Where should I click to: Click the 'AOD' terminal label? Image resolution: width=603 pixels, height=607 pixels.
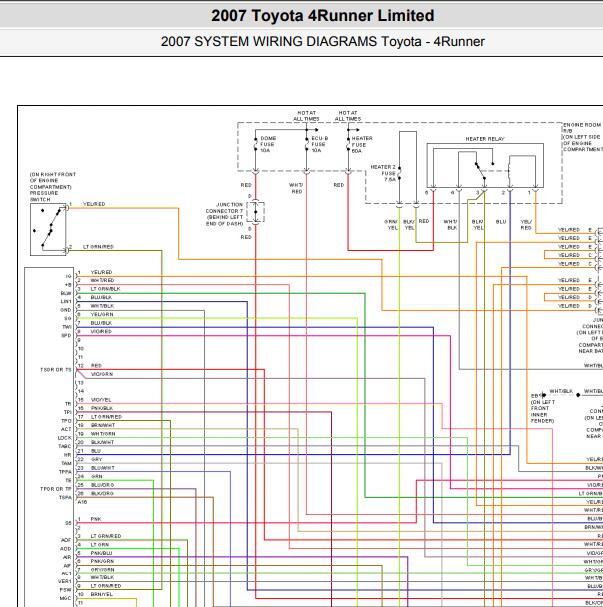coord(66,549)
